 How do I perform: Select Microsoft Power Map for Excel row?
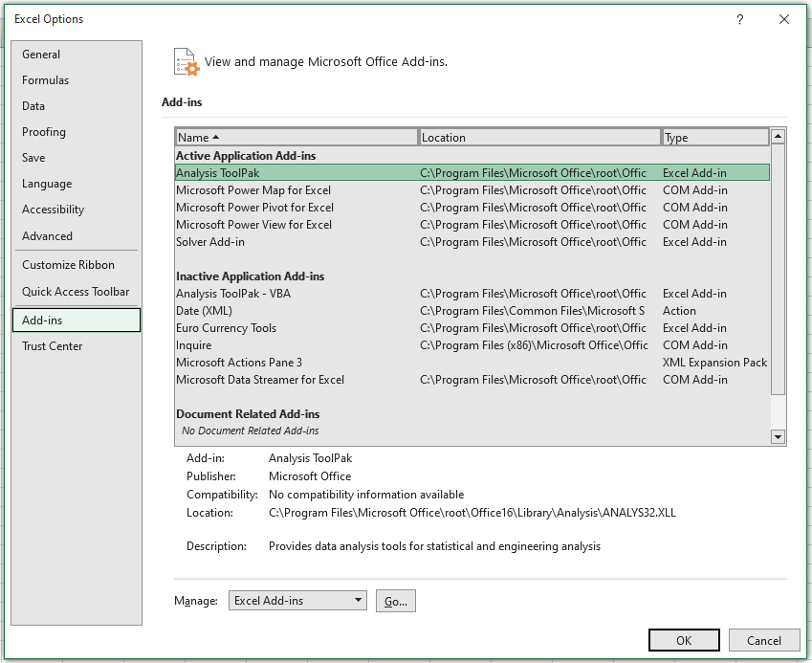point(472,190)
